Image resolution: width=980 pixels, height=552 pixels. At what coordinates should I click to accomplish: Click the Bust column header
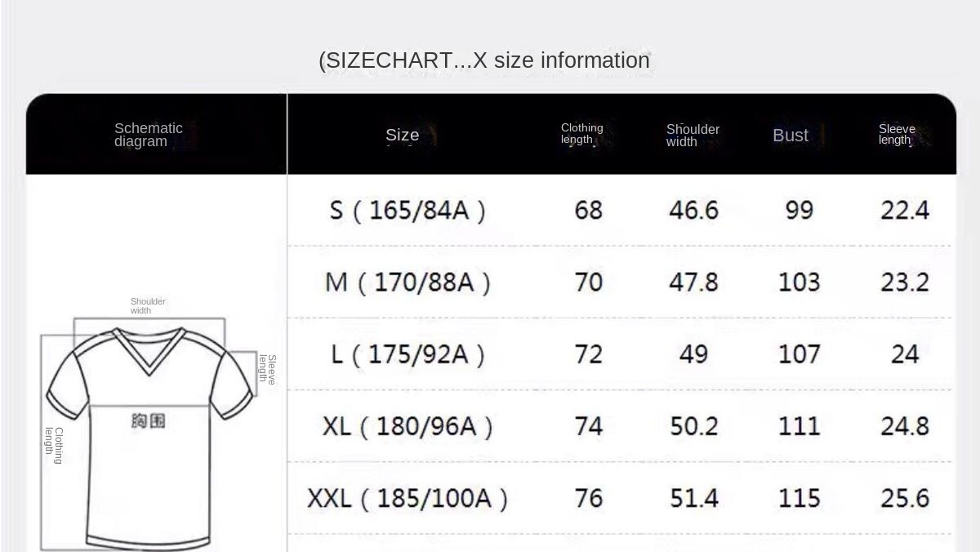[791, 136]
